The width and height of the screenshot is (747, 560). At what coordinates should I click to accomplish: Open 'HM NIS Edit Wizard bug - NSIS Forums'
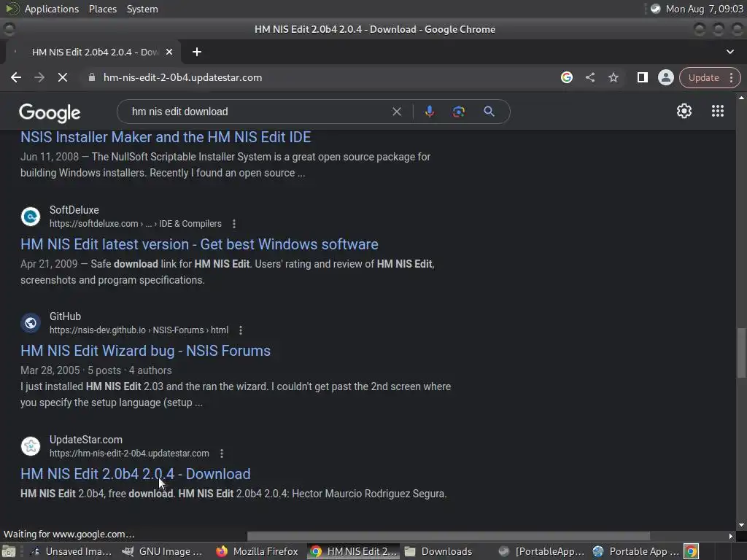click(x=145, y=351)
